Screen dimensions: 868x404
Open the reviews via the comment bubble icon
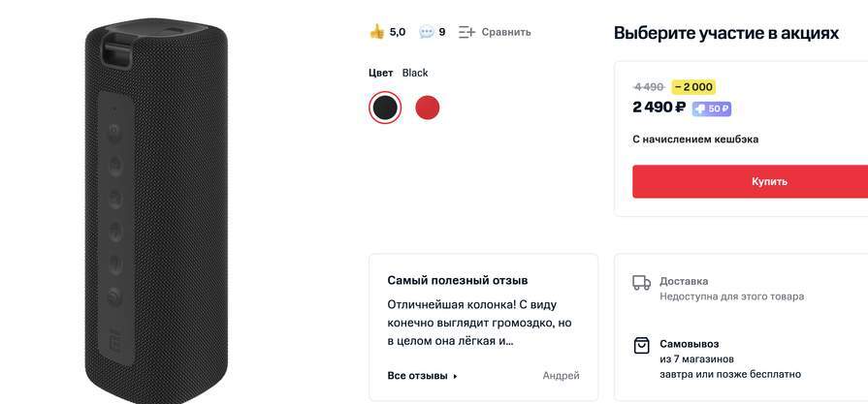coord(426,32)
